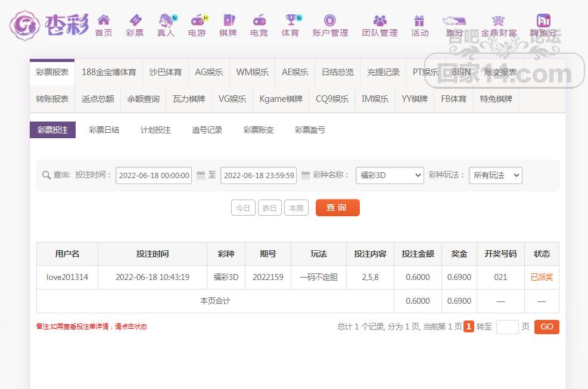Click the page number jump field
This screenshot has width=588, height=389.
507,326
